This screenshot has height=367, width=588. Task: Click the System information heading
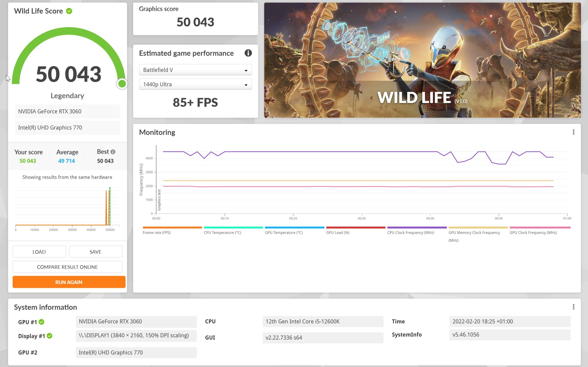tap(45, 307)
